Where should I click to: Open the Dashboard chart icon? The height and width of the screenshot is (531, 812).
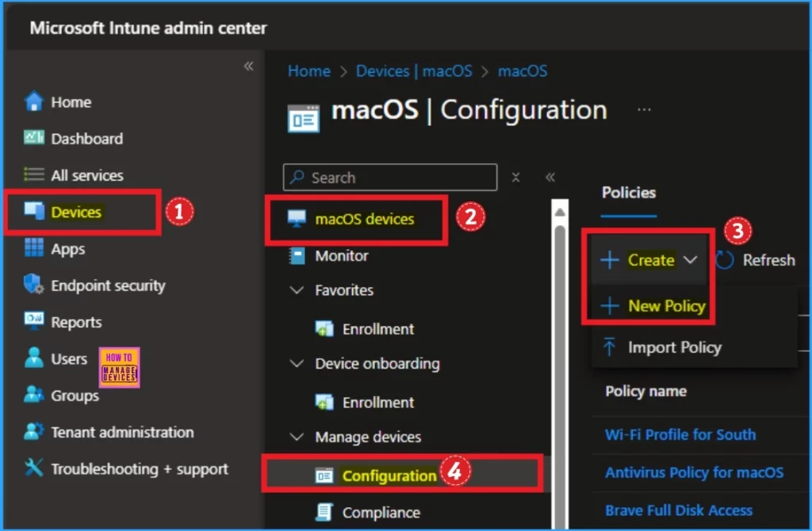(34, 138)
